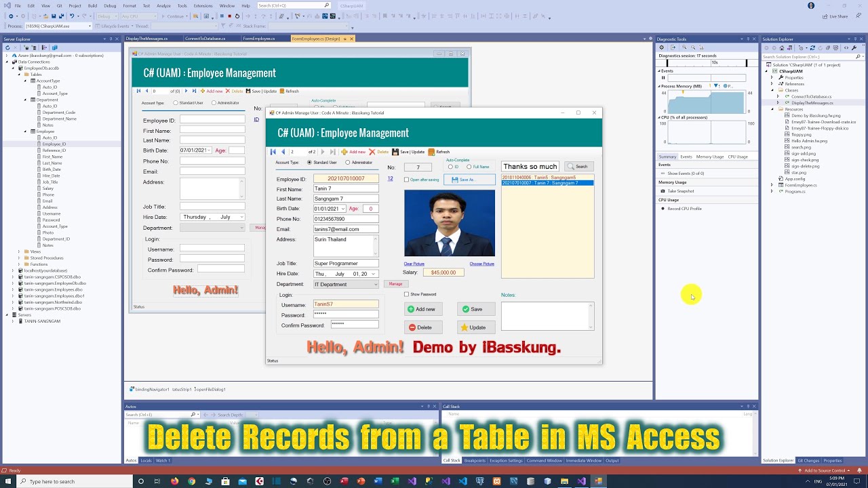
Task: Go to first record in running form navigator
Action: click(x=273, y=152)
